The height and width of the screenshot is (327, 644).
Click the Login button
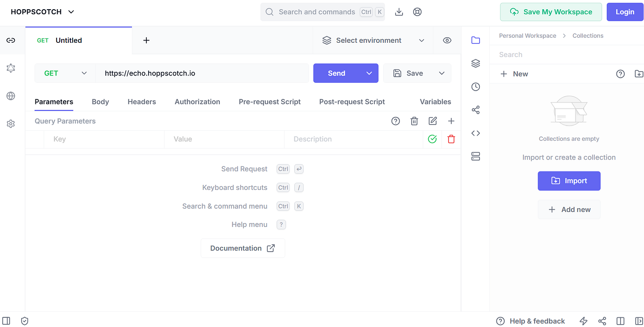pos(625,12)
